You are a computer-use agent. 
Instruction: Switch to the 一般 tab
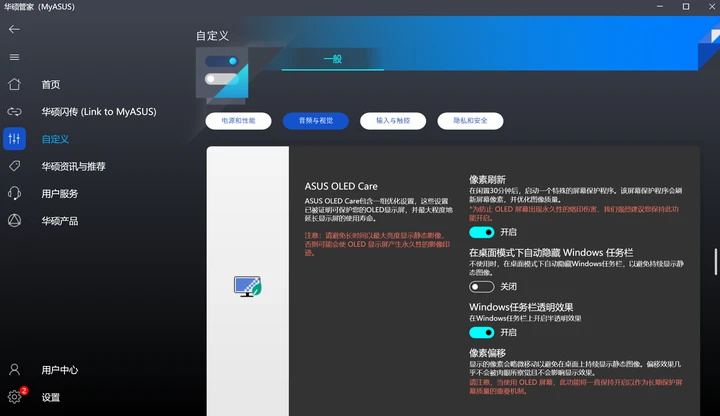point(333,59)
